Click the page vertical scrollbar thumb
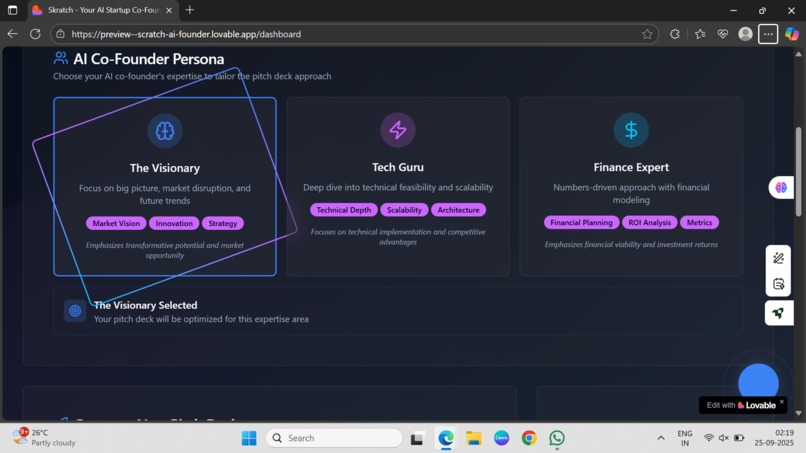 tap(798, 171)
